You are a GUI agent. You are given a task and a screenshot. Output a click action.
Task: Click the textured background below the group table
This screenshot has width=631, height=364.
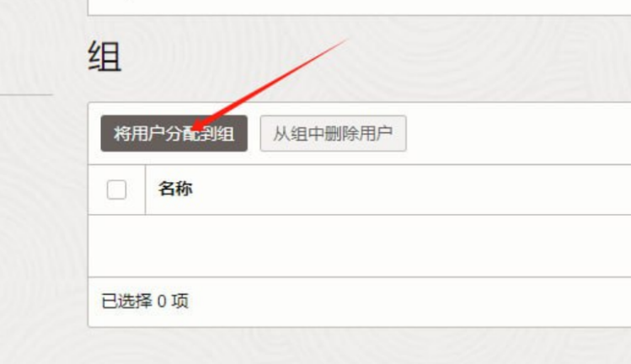click(360, 346)
